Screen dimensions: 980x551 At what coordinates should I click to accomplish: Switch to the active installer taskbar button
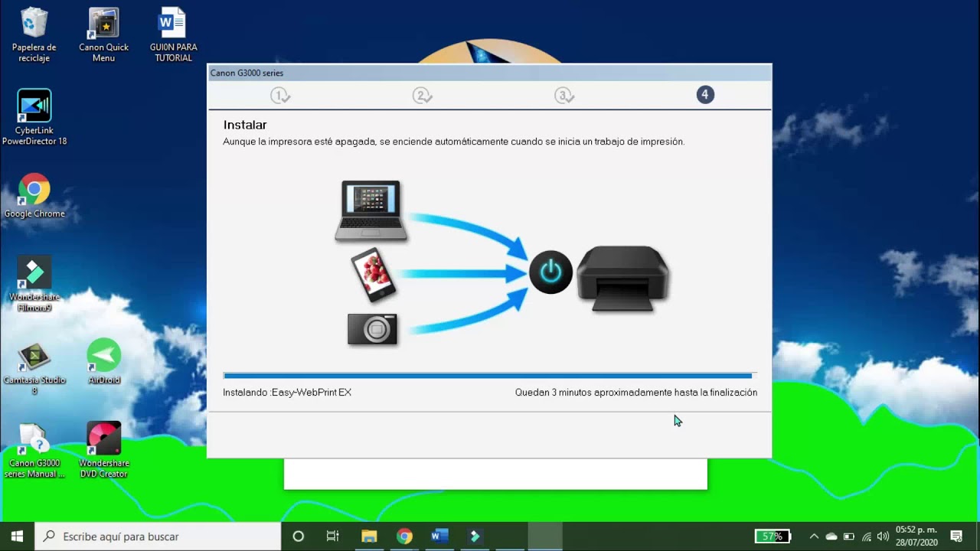tap(545, 536)
